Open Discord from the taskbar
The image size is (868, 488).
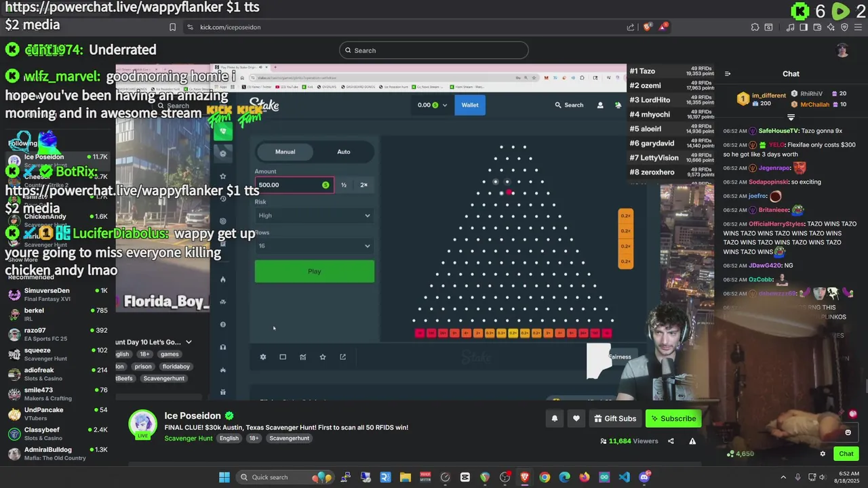pos(644,477)
